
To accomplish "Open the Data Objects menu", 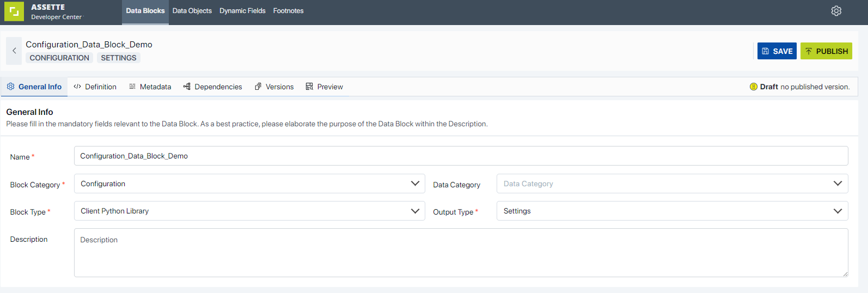I will [x=192, y=11].
